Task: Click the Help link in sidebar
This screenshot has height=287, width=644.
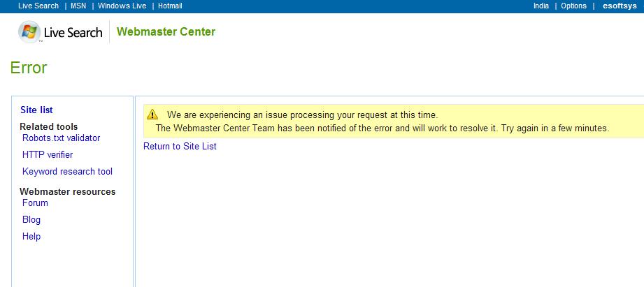Action: (x=31, y=237)
